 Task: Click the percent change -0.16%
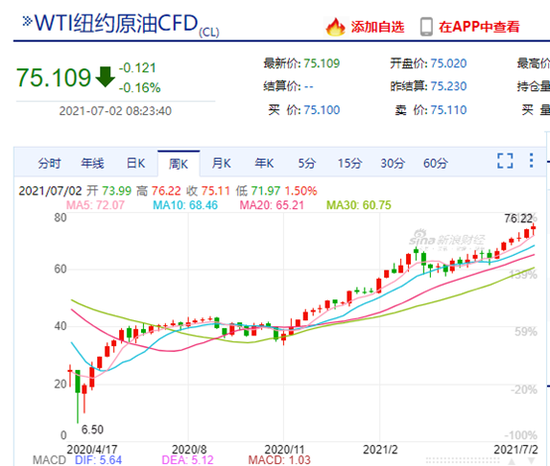[140, 87]
